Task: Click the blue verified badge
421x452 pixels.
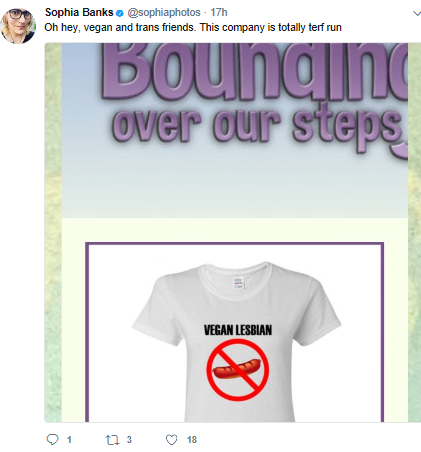Action: 120,13
